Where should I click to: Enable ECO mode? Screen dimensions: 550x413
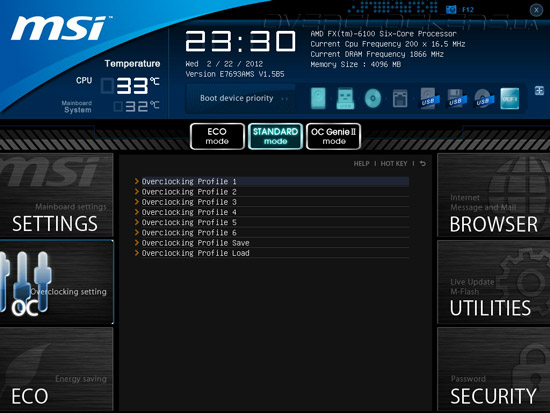(217, 136)
